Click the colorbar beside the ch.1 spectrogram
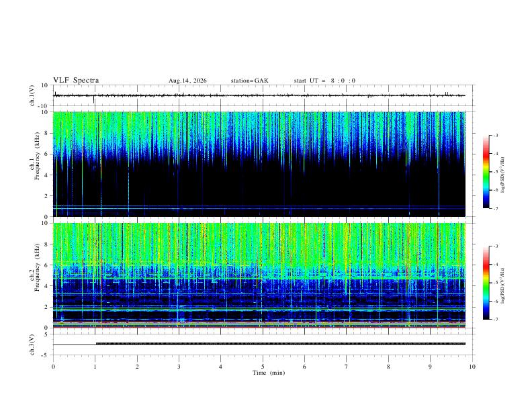This screenshot has height=411, width=532. (486, 172)
